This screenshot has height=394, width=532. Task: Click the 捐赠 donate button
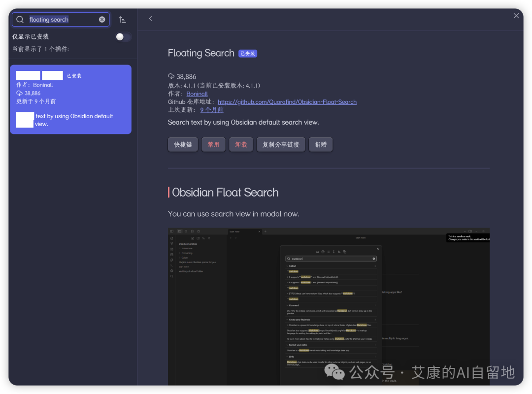coord(320,145)
